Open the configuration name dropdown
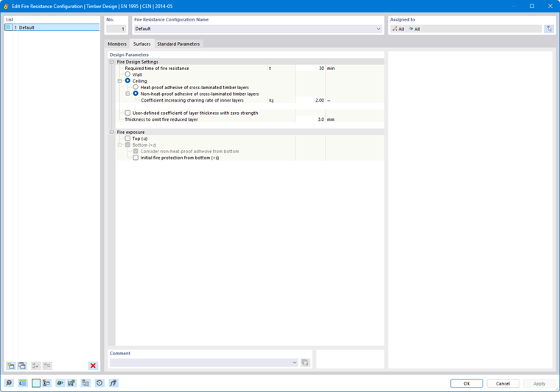Screen dimensions: 560x392 [x=379, y=29]
